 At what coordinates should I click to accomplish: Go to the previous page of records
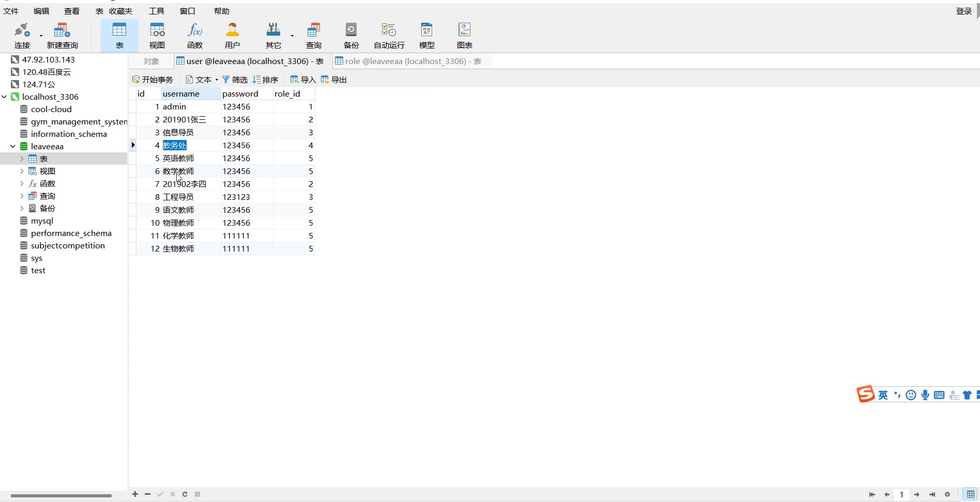(x=887, y=494)
